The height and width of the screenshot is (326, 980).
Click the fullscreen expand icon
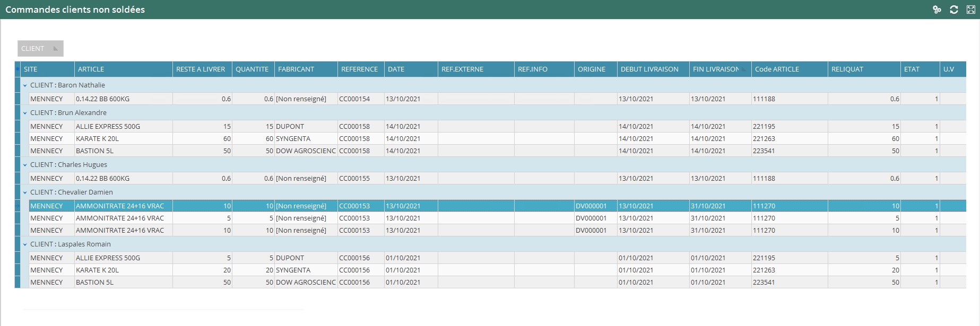(x=970, y=10)
